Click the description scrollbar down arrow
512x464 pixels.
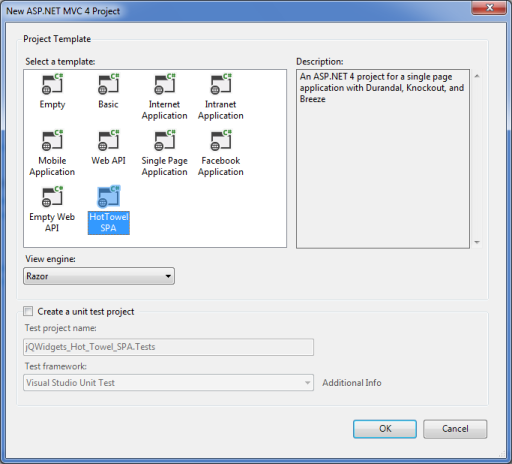[477, 242]
